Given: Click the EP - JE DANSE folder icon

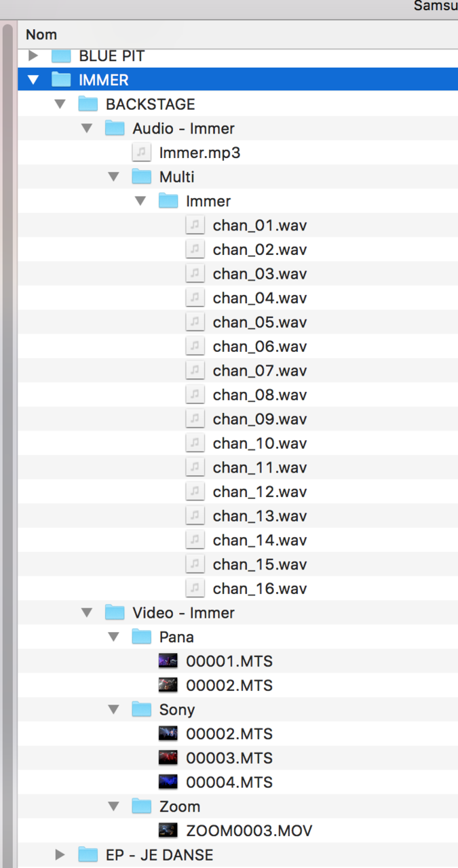Looking at the screenshot, I should [88, 854].
